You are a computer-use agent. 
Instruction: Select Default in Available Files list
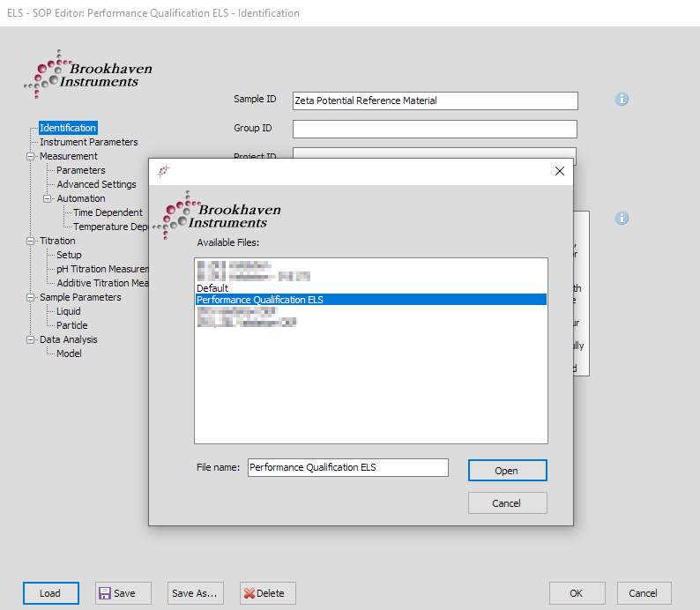pos(212,288)
